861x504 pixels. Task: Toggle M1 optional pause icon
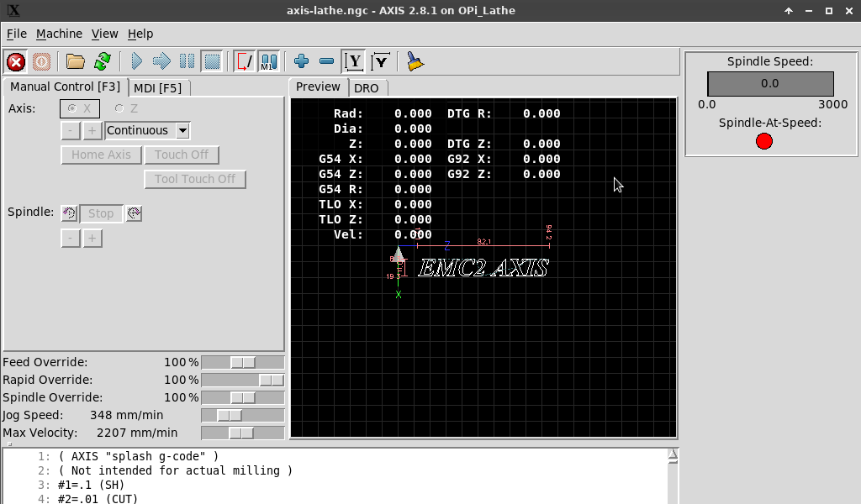(269, 61)
